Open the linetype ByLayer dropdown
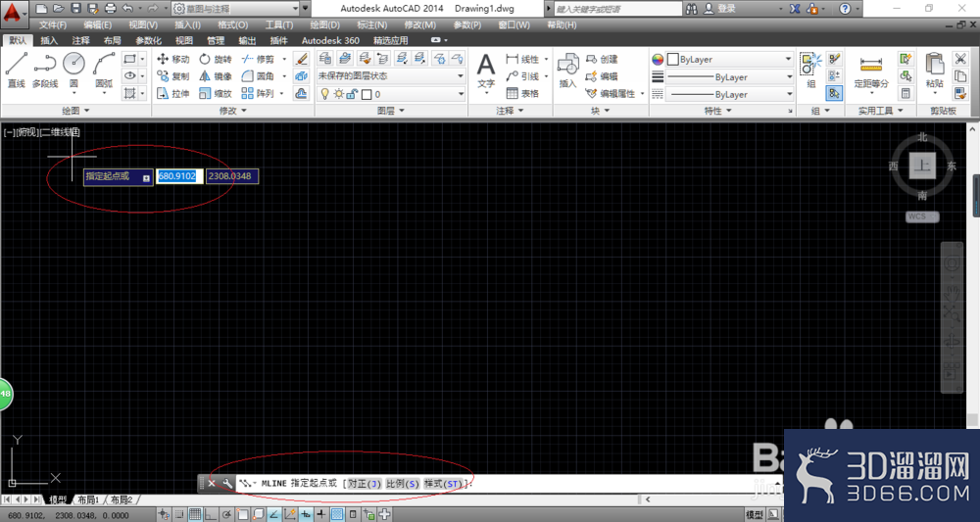 729,94
